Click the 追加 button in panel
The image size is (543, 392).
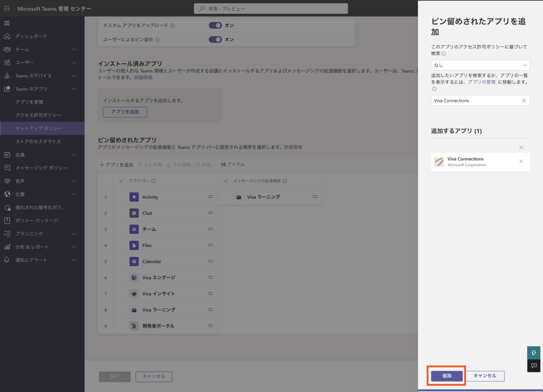pos(447,376)
